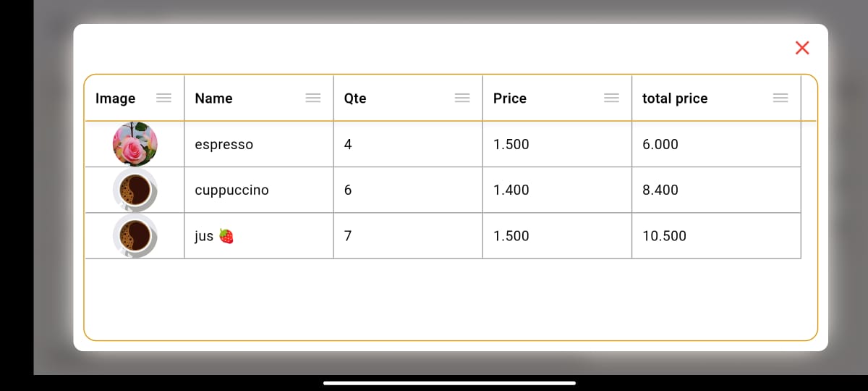Image resolution: width=868 pixels, height=391 pixels.
Task: Select the jus strawberry name cell
Action: tap(259, 235)
